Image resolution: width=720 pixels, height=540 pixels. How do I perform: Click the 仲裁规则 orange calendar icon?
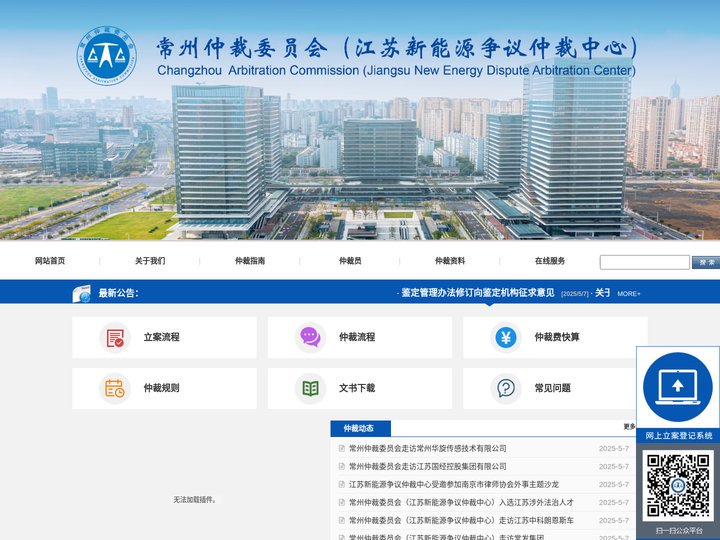click(x=115, y=388)
